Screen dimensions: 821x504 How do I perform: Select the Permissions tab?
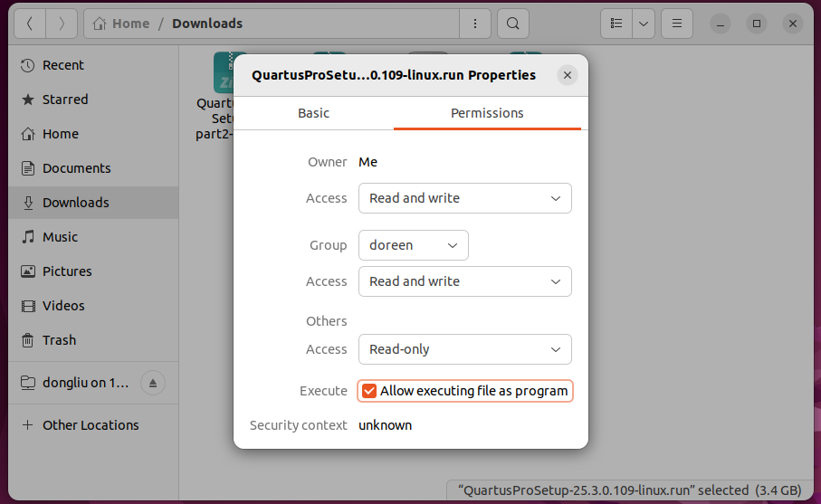point(487,113)
